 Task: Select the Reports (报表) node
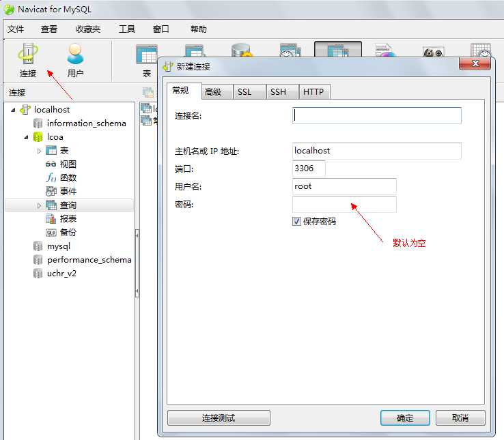click(61, 219)
